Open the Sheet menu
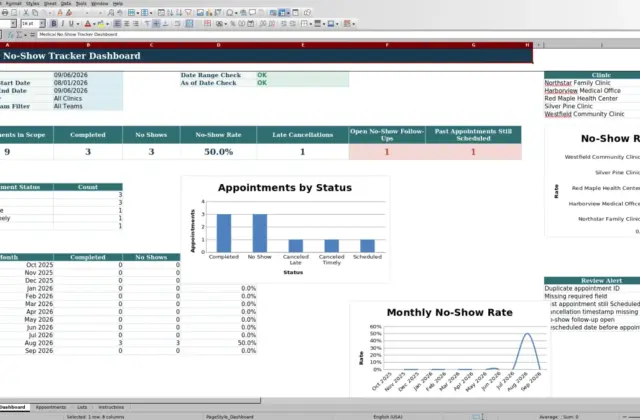The image size is (640, 420). tap(50, 3)
